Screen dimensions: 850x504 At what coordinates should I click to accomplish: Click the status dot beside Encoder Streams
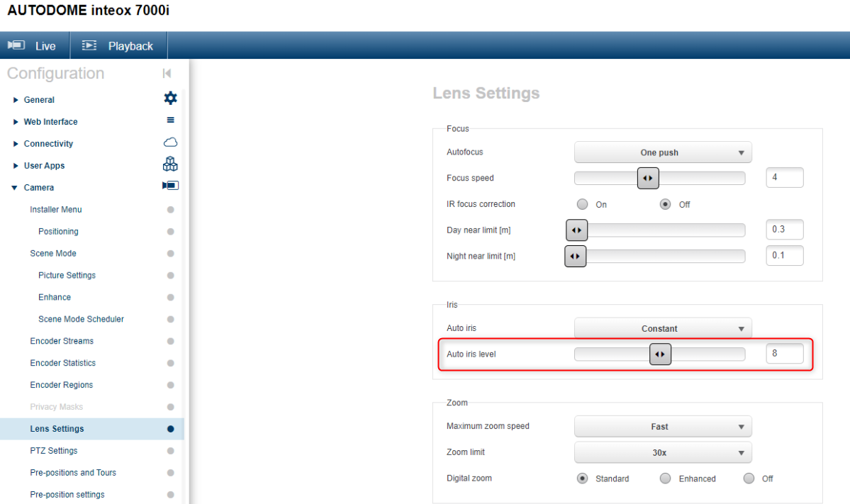(x=170, y=342)
